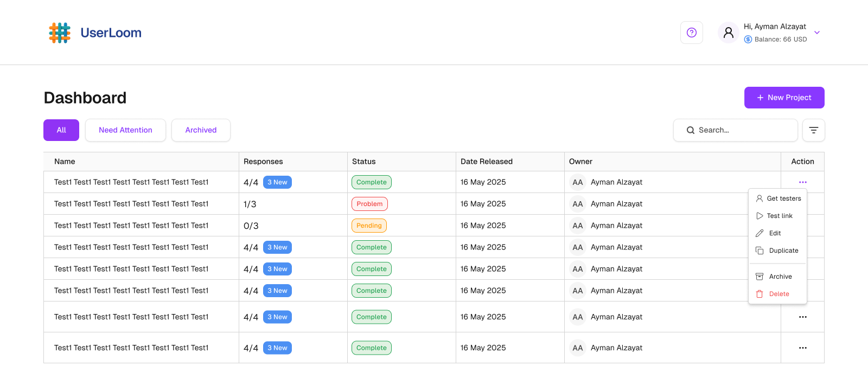Click the Problem status badge

369,204
